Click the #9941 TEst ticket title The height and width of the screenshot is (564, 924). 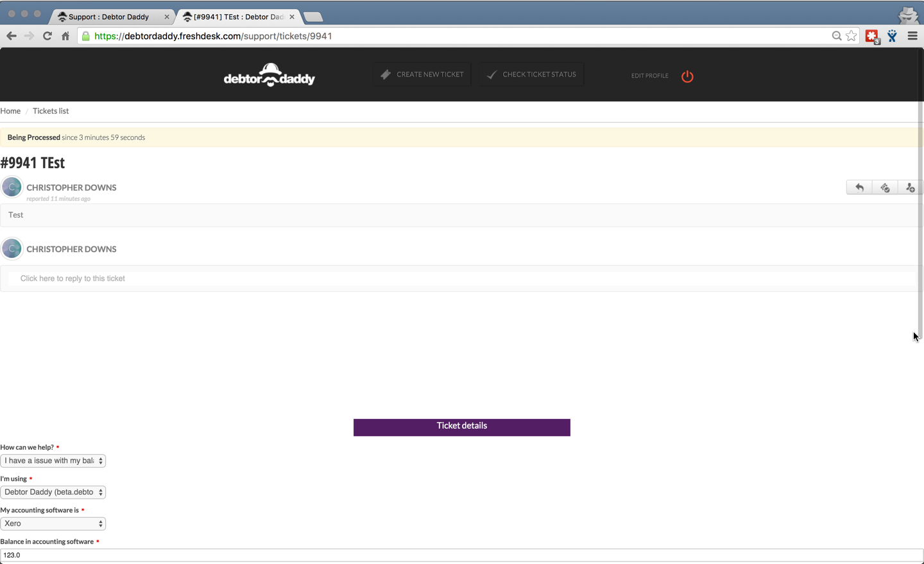point(33,162)
